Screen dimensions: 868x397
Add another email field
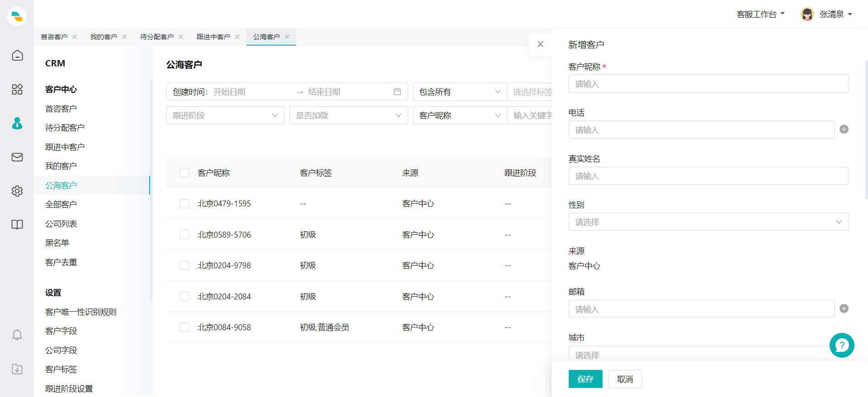point(844,308)
